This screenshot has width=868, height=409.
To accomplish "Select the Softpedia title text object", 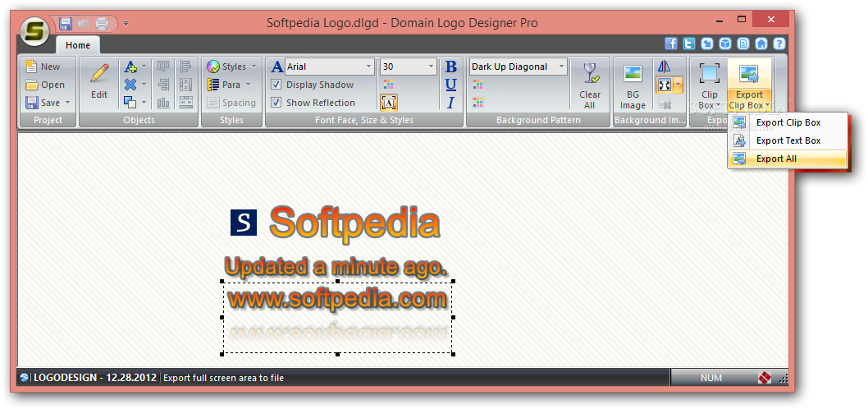I will (x=354, y=223).
